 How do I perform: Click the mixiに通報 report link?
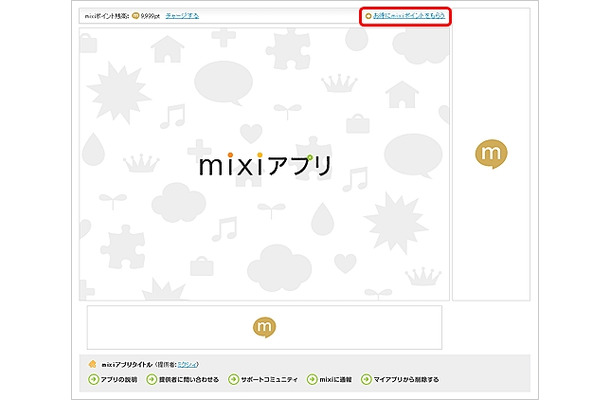click(330, 379)
